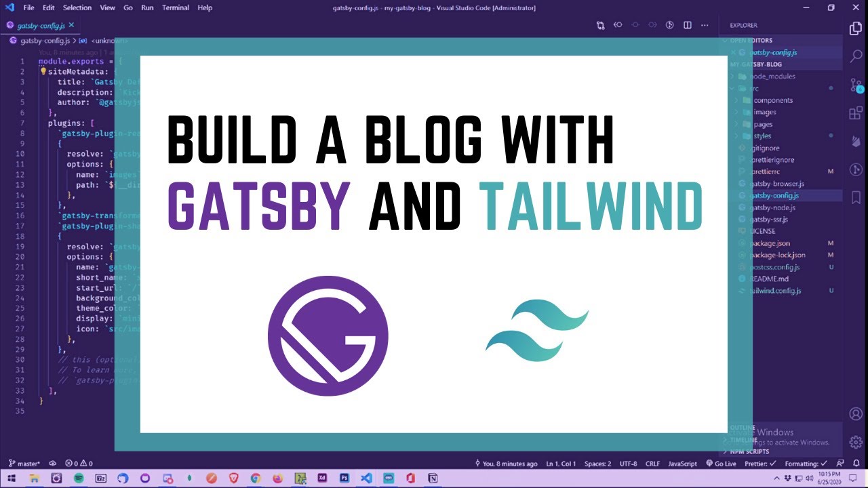The height and width of the screenshot is (488, 868).
Task: Expand the images folder
Action: point(764,113)
